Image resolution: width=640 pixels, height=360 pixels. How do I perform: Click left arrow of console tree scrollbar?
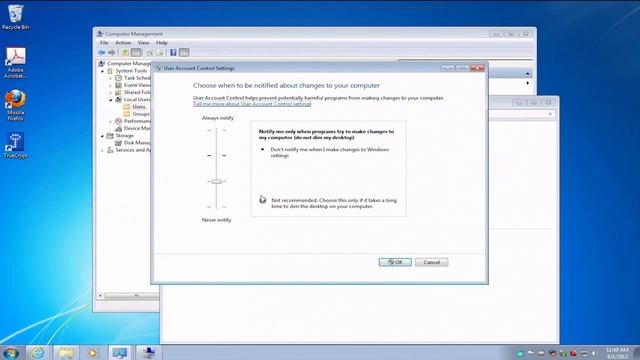pos(100,296)
